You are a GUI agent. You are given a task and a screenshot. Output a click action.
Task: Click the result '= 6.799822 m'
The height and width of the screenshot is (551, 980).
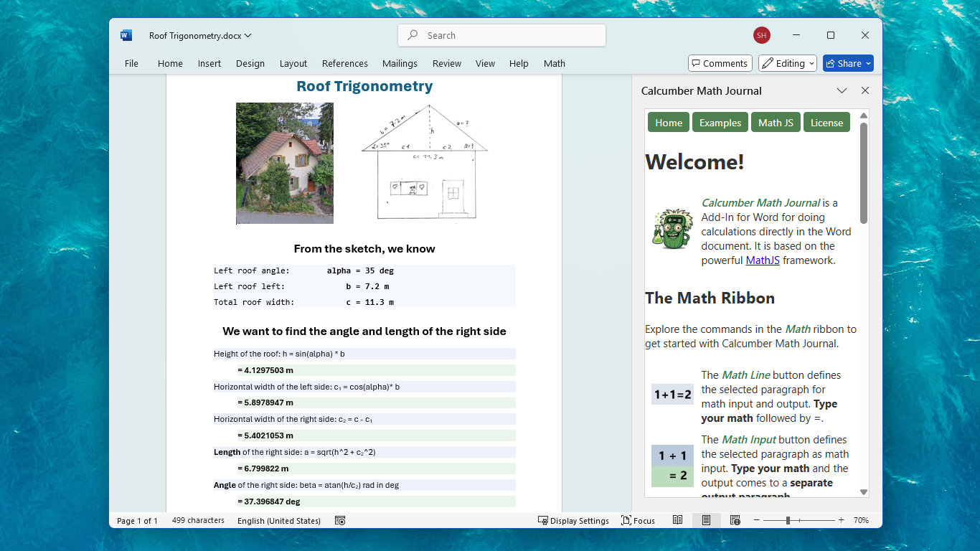pyautogui.click(x=263, y=468)
